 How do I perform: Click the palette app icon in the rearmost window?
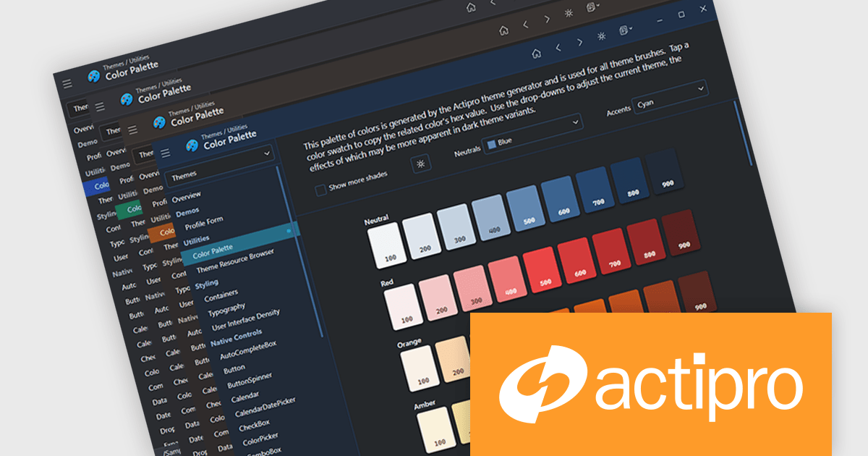[94, 76]
